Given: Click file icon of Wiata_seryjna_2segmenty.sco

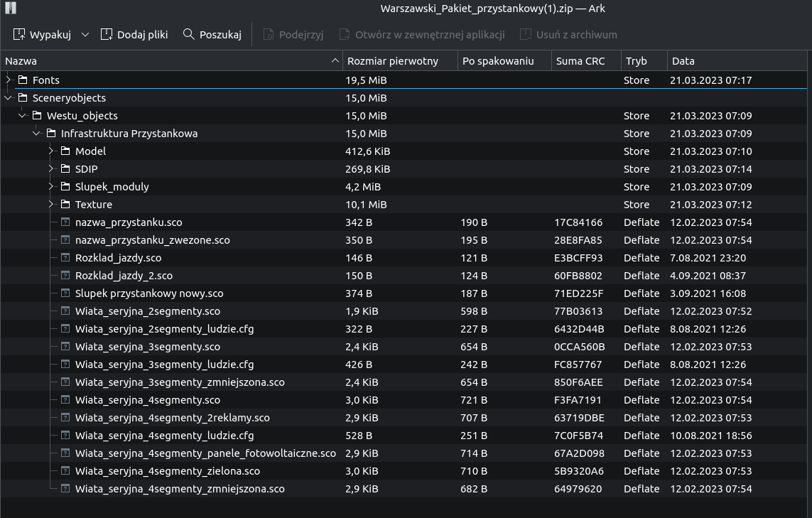Looking at the screenshot, I should point(65,311).
